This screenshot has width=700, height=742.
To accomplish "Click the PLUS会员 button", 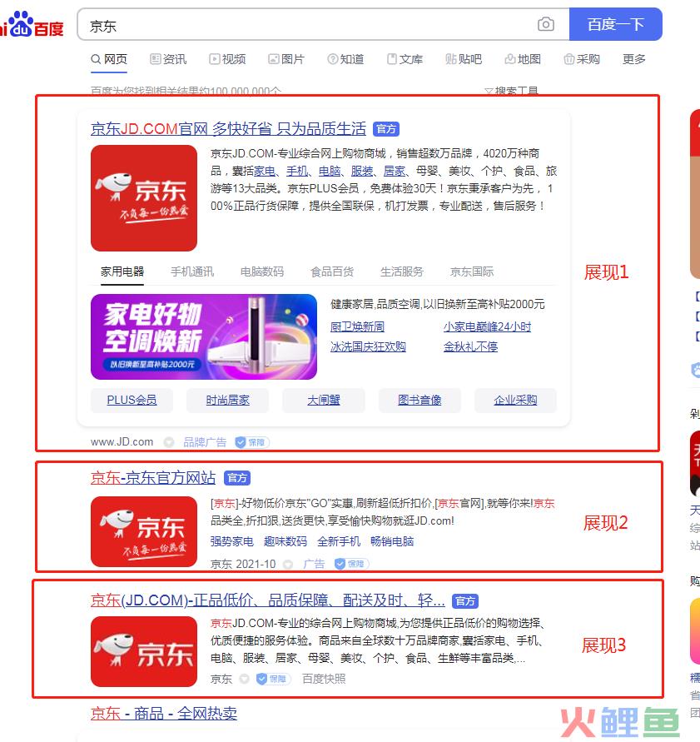I will 132,401.
